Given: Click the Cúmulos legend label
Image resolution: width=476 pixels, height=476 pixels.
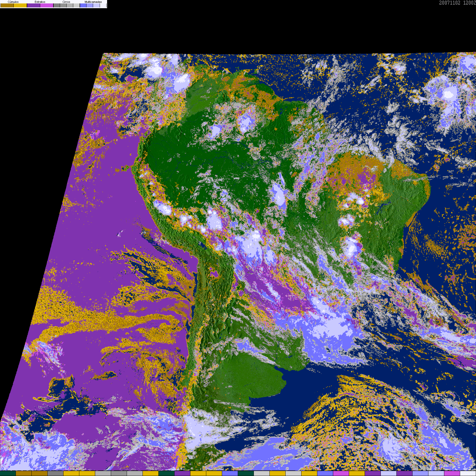Looking at the screenshot, I should 13,2.
